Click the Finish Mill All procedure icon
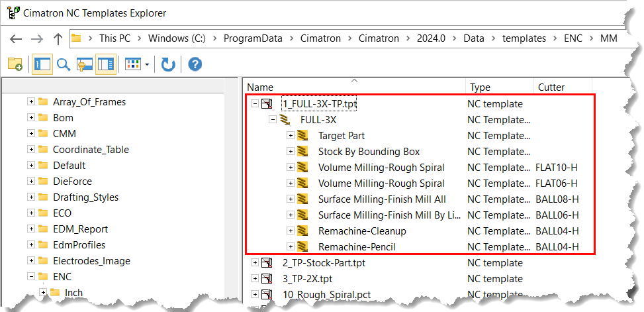Viewport: 644px width, 312px height. 302,199
